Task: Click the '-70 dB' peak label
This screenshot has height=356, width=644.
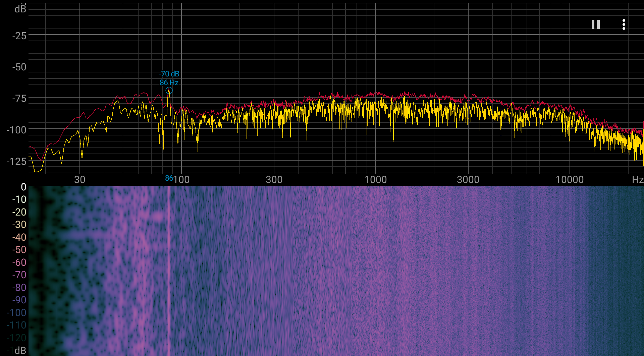Action: [169, 74]
